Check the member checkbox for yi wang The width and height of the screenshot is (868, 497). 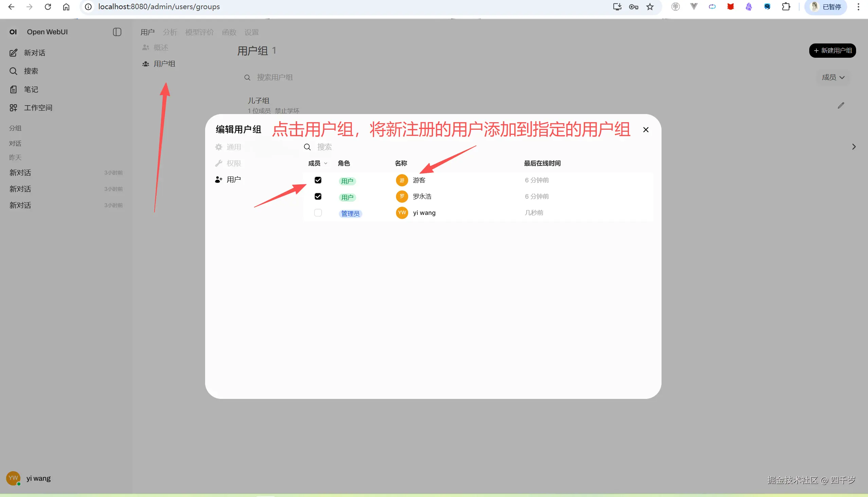click(318, 212)
